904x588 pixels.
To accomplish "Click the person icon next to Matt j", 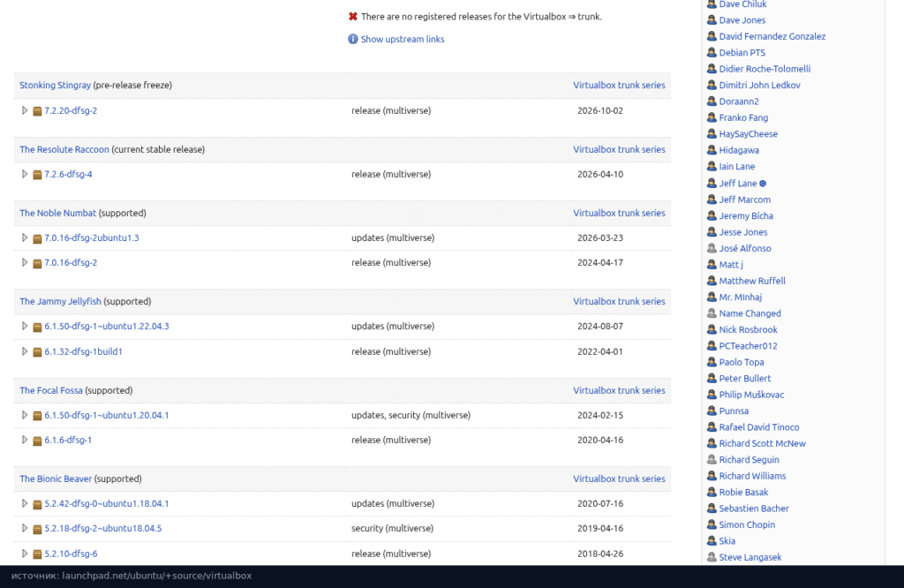I will 712,265.
